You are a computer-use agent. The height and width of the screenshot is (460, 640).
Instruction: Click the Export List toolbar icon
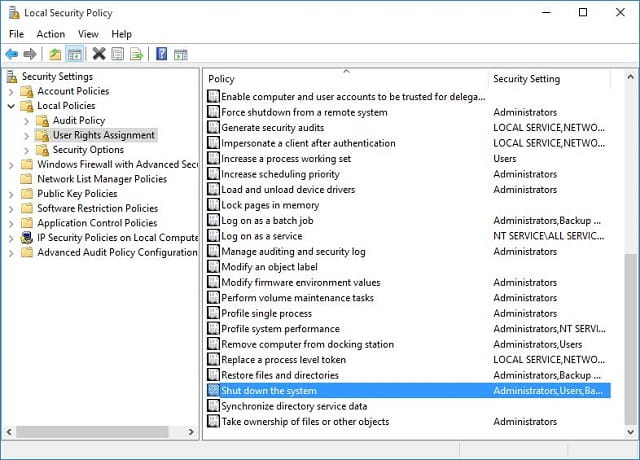click(x=136, y=54)
